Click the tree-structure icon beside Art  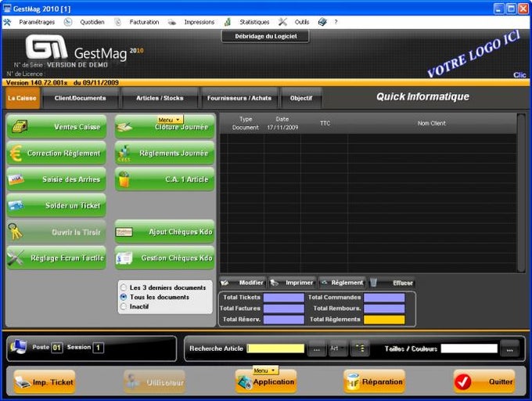[360, 348]
